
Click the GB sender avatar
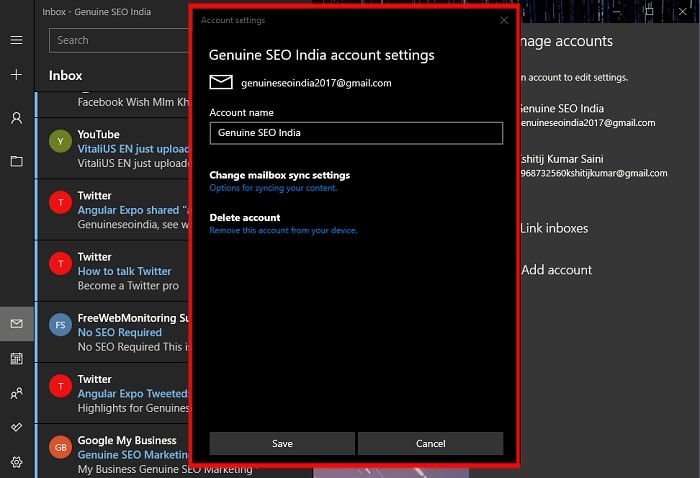pyautogui.click(x=60, y=447)
